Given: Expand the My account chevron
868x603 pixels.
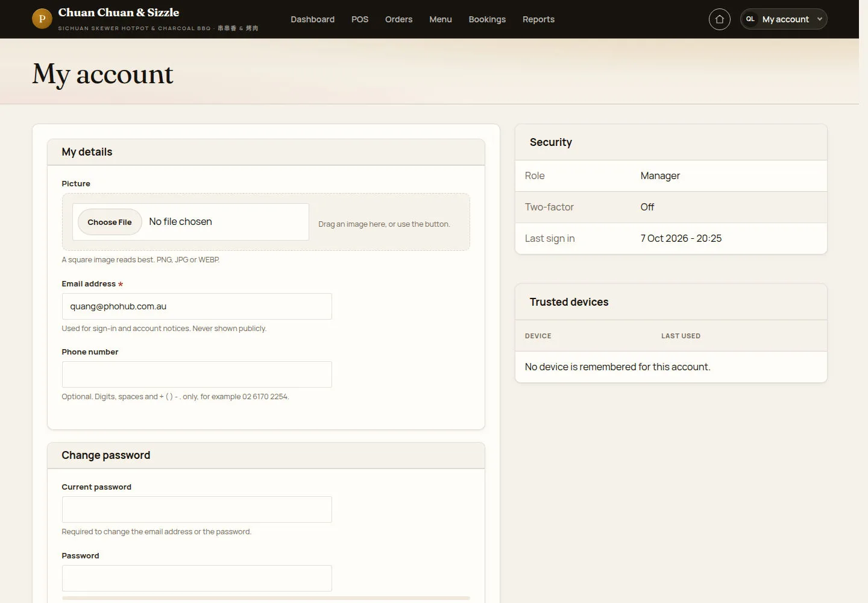Looking at the screenshot, I should tap(819, 19).
